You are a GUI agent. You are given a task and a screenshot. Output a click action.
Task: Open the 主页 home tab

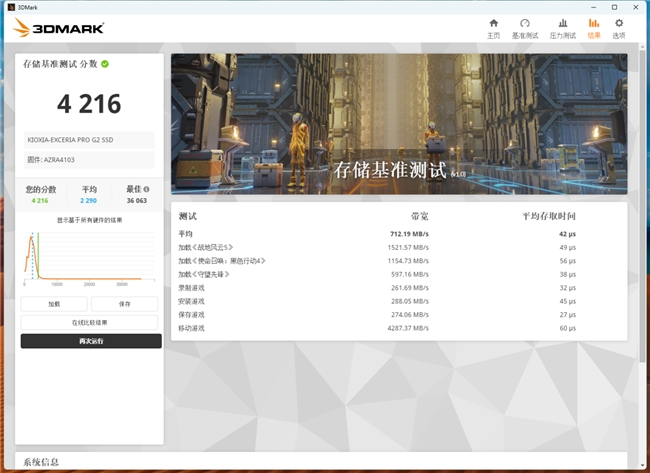pyautogui.click(x=493, y=29)
